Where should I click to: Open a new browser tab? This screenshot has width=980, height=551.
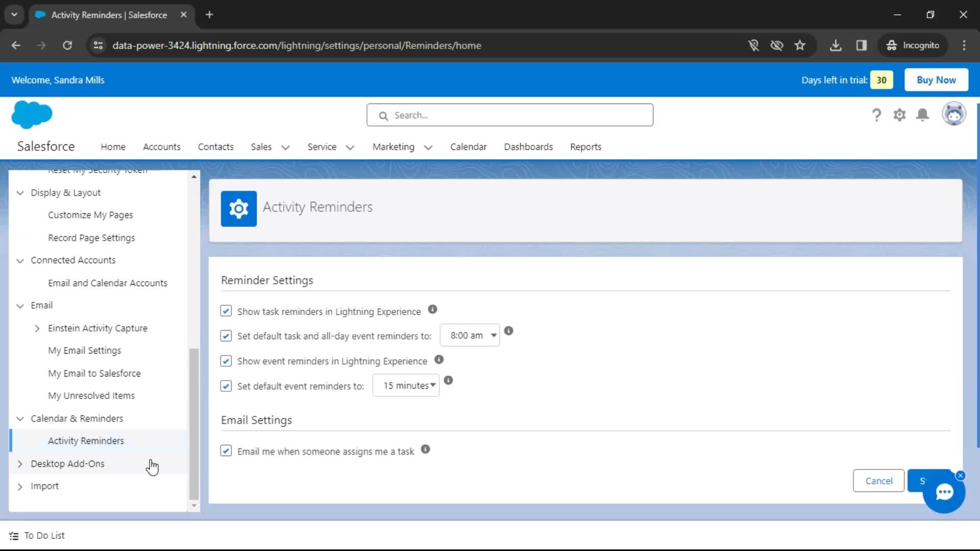(209, 15)
